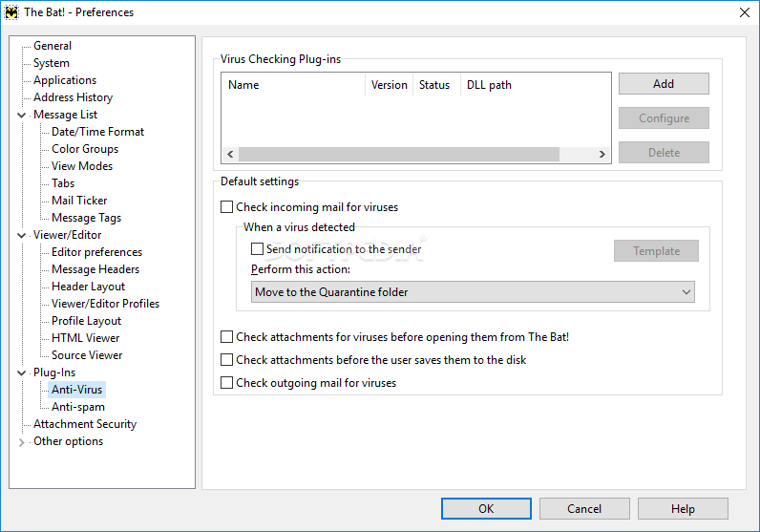Click the plug-in list horizontal scrollbar thumb
Image resolution: width=760 pixels, height=532 pixels.
(399, 154)
